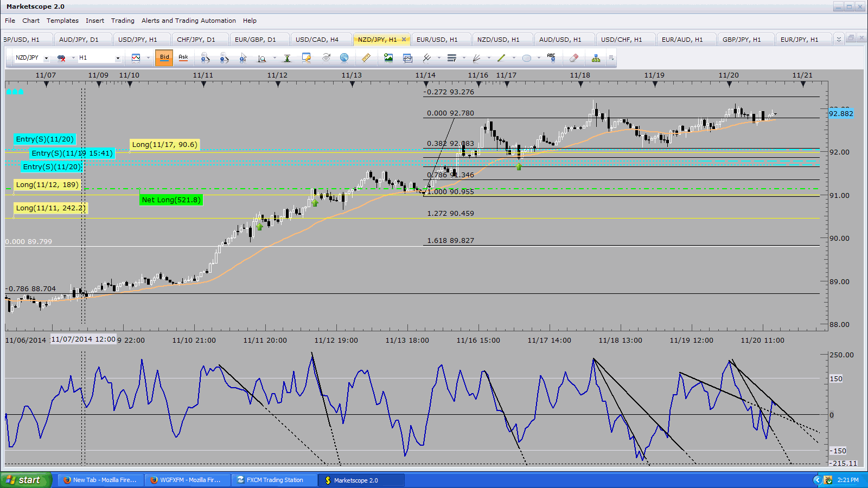Select the green trend line drawing tool
This screenshot has width=868, height=488.
[x=501, y=57]
